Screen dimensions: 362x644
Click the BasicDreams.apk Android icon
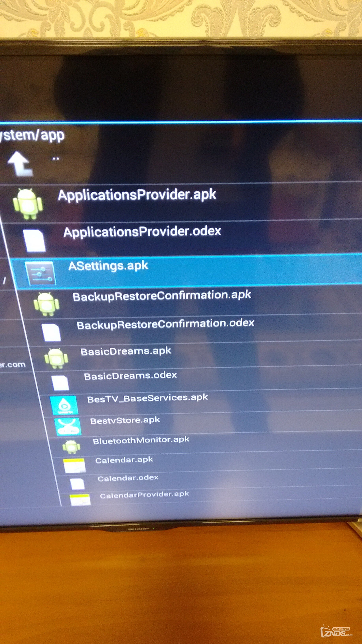coord(56,358)
